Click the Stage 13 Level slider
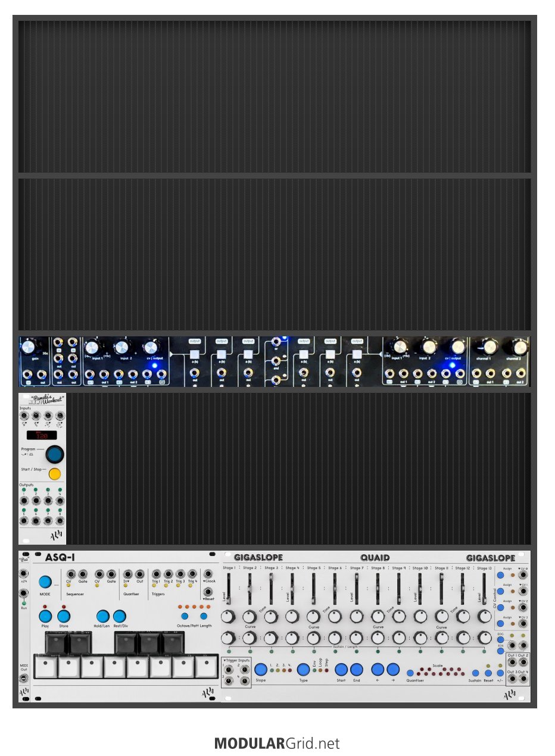 pos(484,589)
